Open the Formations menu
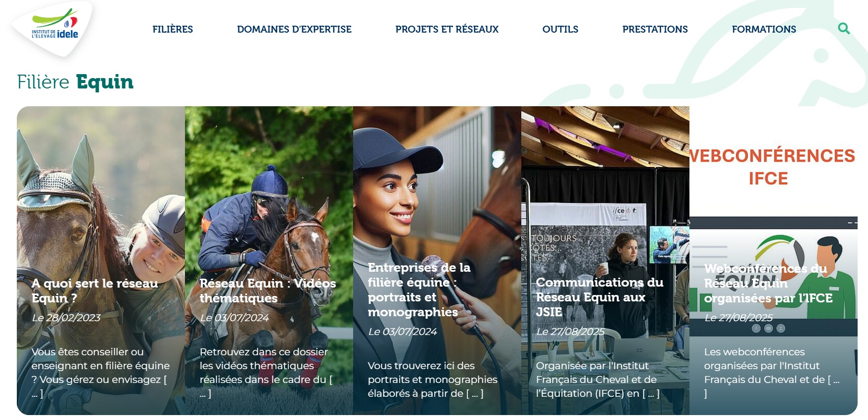The image size is (868, 420). pyautogui.click(x=764, y=29)
